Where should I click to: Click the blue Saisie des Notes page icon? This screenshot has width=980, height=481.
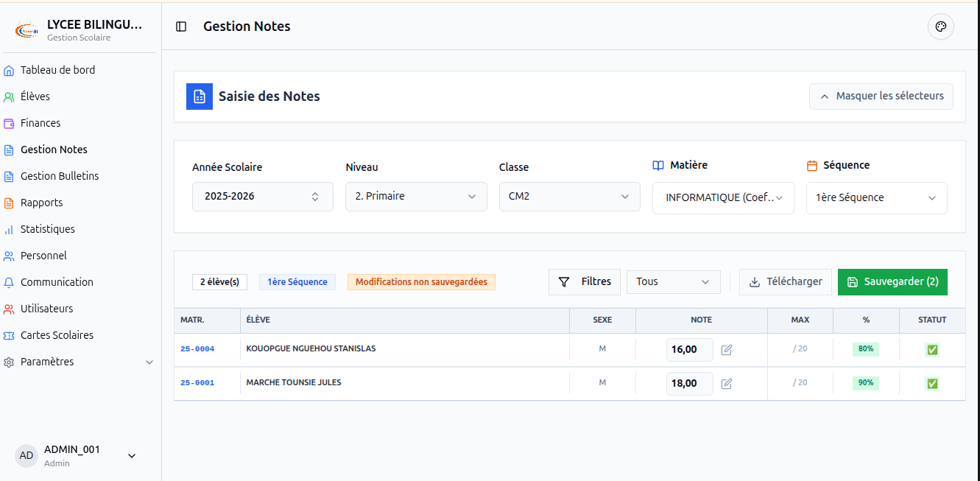200,96
